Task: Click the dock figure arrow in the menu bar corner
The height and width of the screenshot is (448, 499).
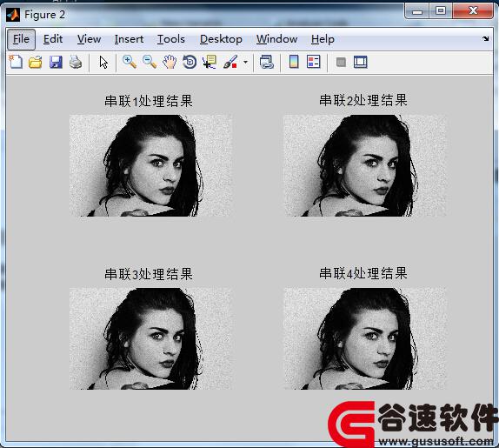Action: (485, 39)
